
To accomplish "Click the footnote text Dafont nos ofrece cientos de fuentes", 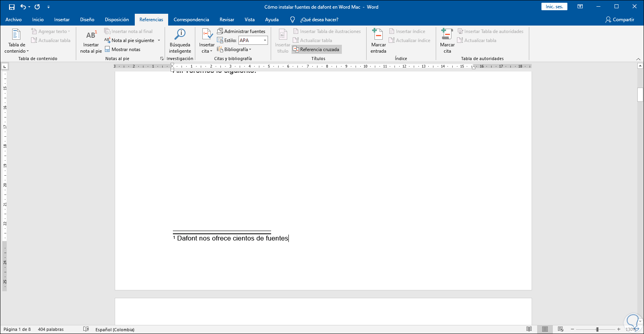I will tap(233, 238).
